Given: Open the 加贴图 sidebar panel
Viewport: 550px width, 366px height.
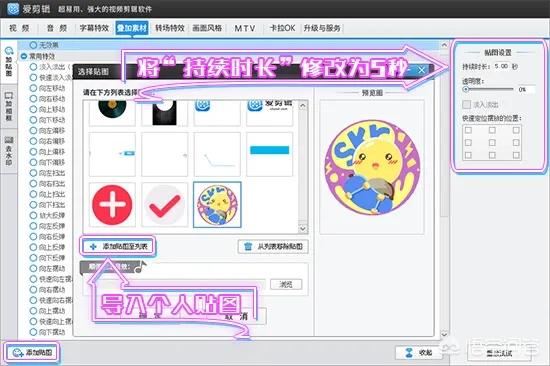Looking at the screenshot, I should (8, 62).
